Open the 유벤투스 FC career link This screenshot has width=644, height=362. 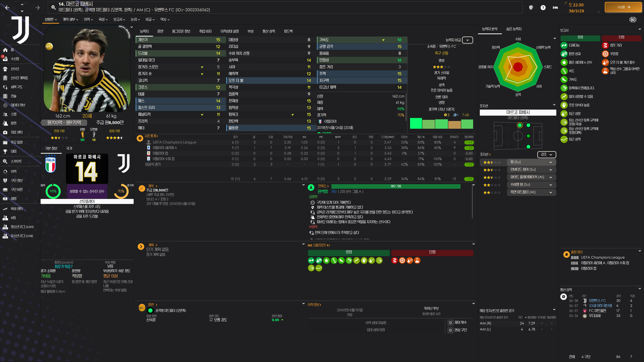tap(597, 300)
